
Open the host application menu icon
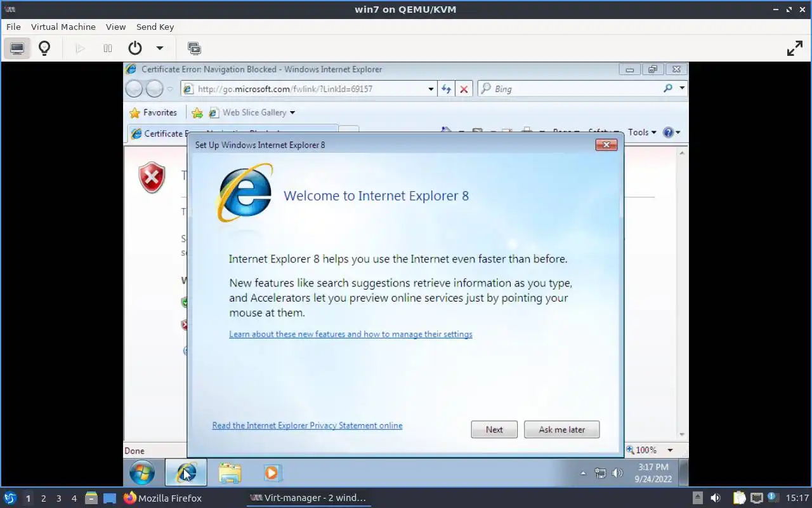tap(10, 498)
